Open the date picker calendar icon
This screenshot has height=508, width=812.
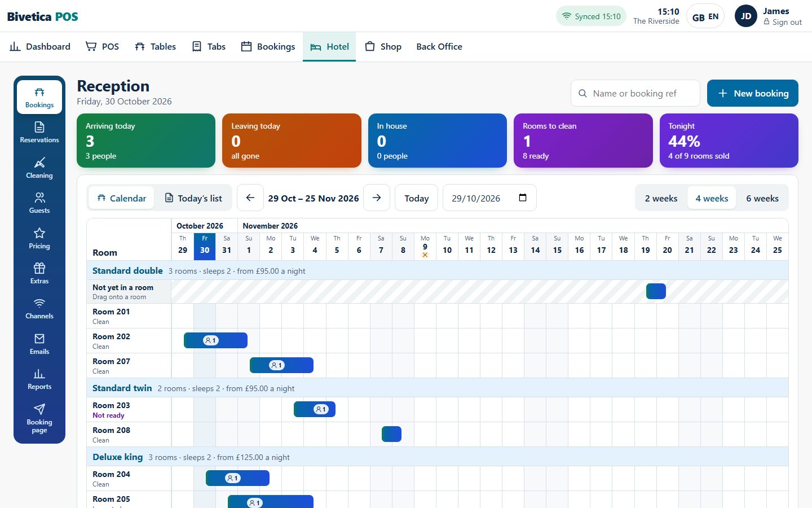pyautogui.click(x=523, y=198)
